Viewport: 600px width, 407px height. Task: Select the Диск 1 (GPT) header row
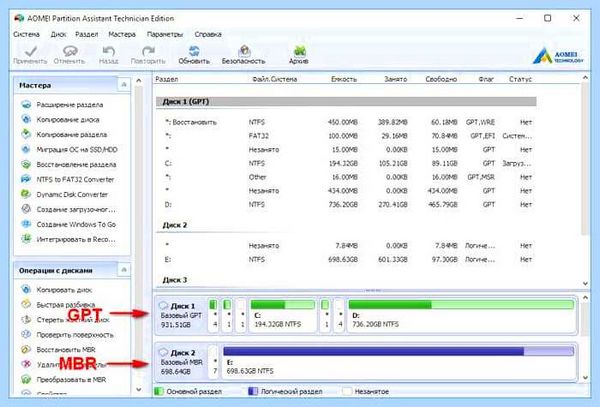(346, 101)
